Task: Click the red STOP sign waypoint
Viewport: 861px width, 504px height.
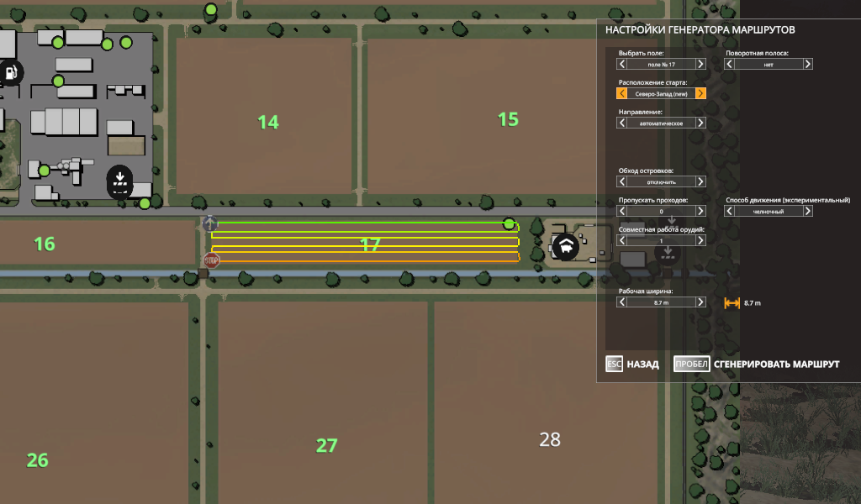Action: (x=211, y=260)
